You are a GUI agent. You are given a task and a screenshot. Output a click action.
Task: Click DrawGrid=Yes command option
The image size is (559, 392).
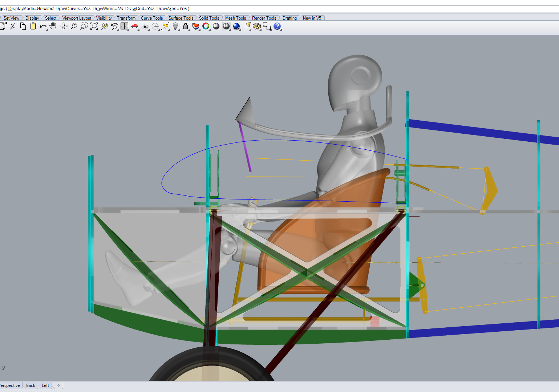140,9
